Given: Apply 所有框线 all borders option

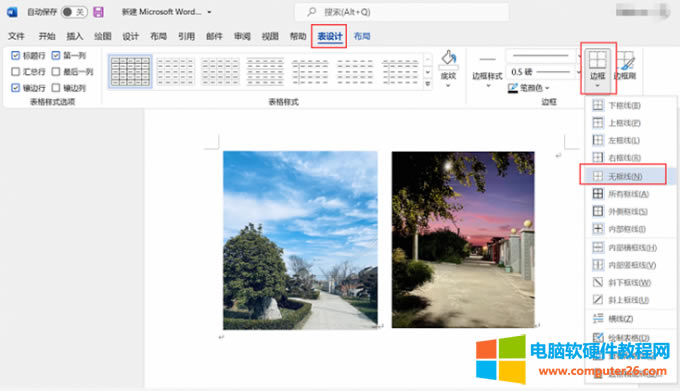Looking at the screenshot, I should click(x=628, y=194).
